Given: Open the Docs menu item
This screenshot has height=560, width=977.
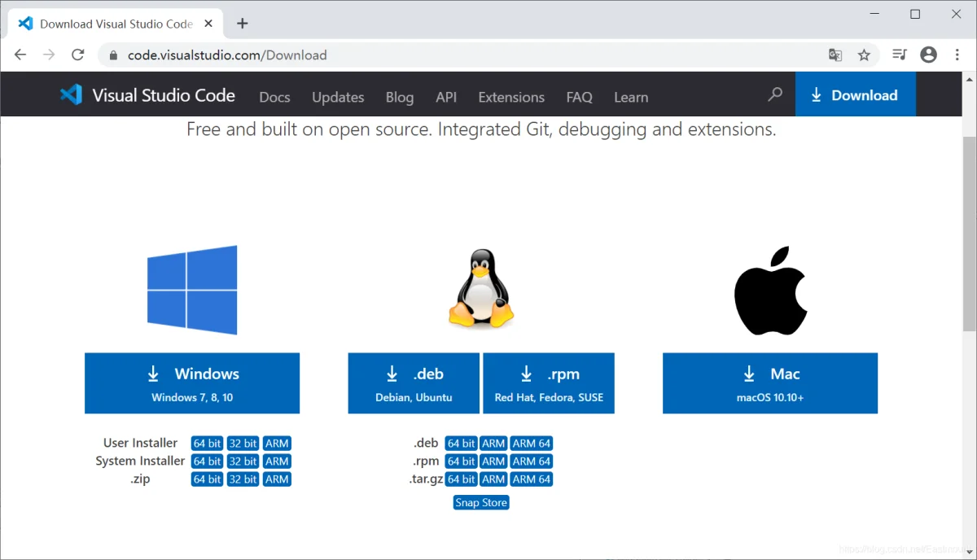Looking at the screenshot, I should point(274,97).
